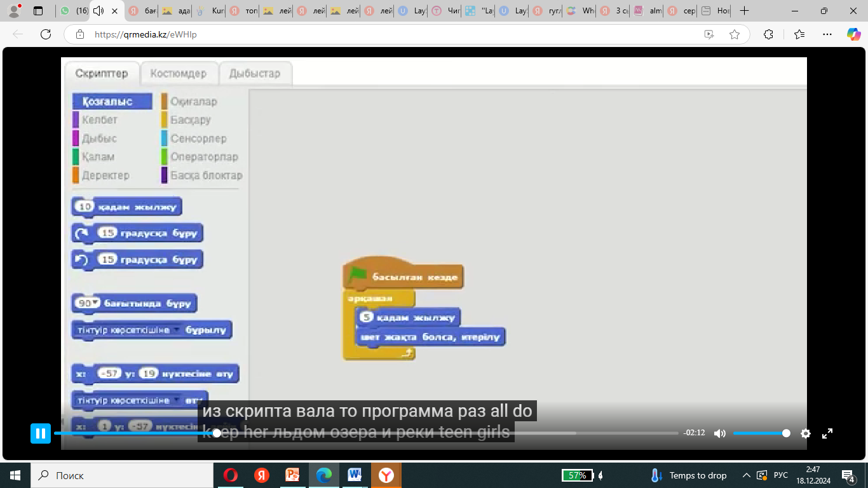Switch to the 'Kur' browser tab
The height and width of the screenshot is (488, 868).
(208, 11)
